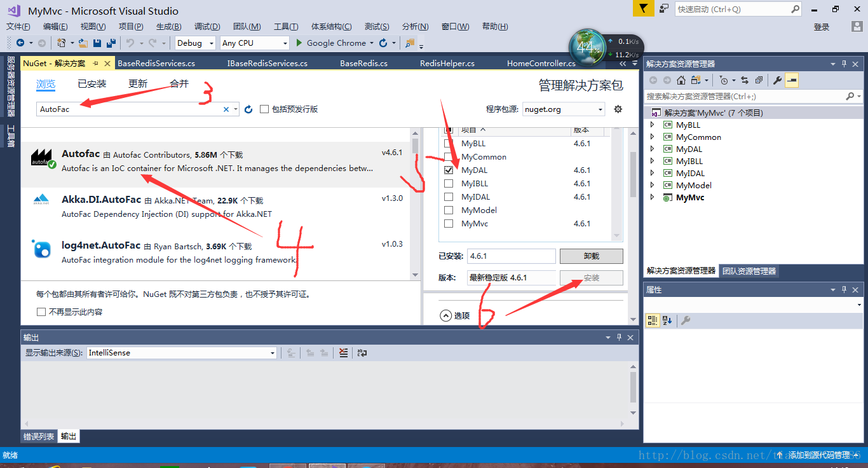The image size is (868, 468).
Task: Open the Tools menu
Action: pyautogui.click(x=286, y=27)
